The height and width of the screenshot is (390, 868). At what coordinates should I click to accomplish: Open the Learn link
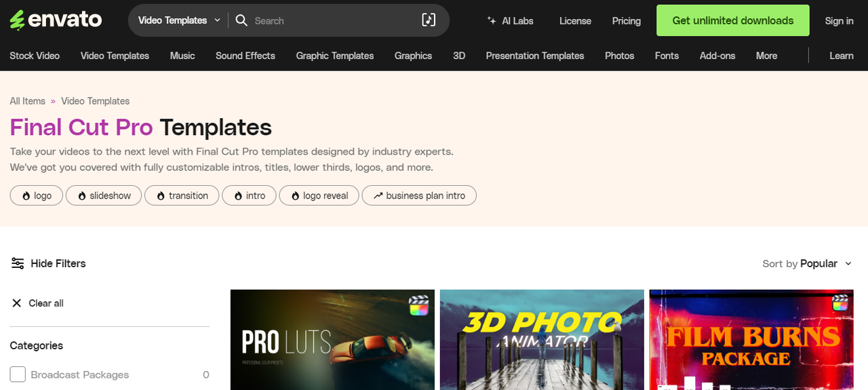(x=842, y=56)
